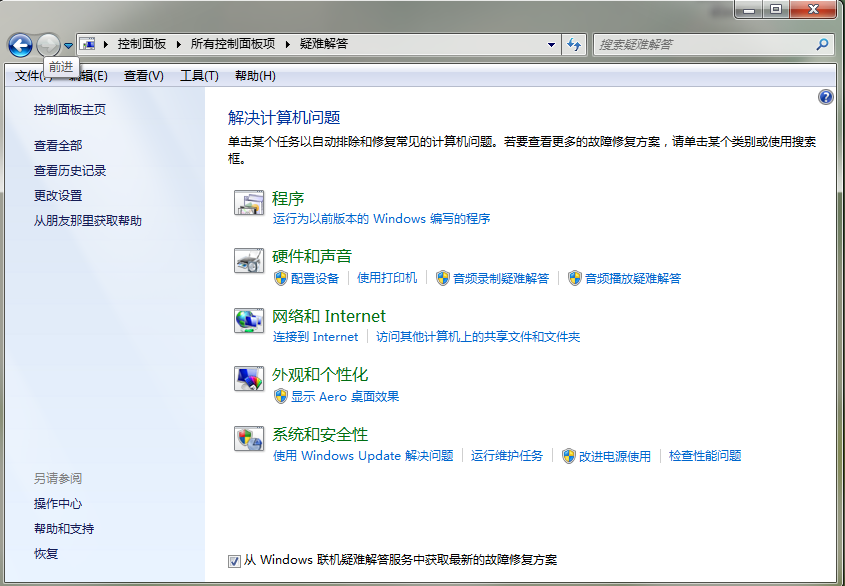This screenshot has height=586, width=845.
Task: Click the 程序 category icon
Action: click(x=249, y=203)
